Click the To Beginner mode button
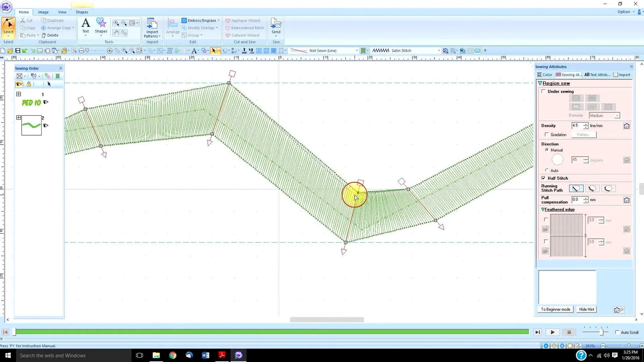The height and width of the screenshot is (362, 644). (x=555, y=309)
